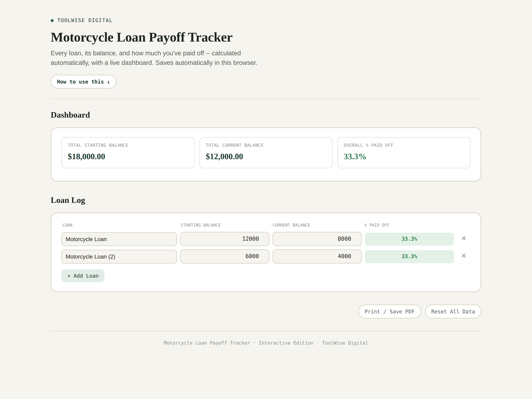Image resolution: width=532 pixels, height=399 pixels.
Task: Click the OVERALL % PAID OFF label
Action: click(368, 145)
